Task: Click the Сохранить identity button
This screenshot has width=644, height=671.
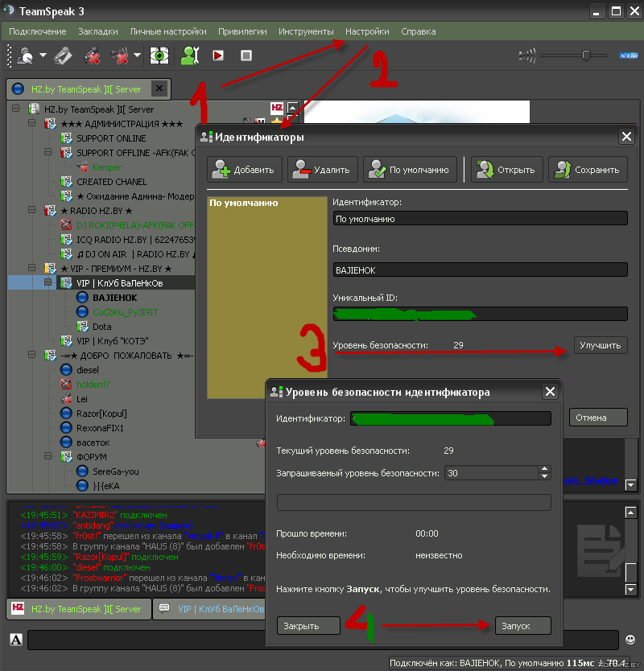Action: [x=588, y=170]
